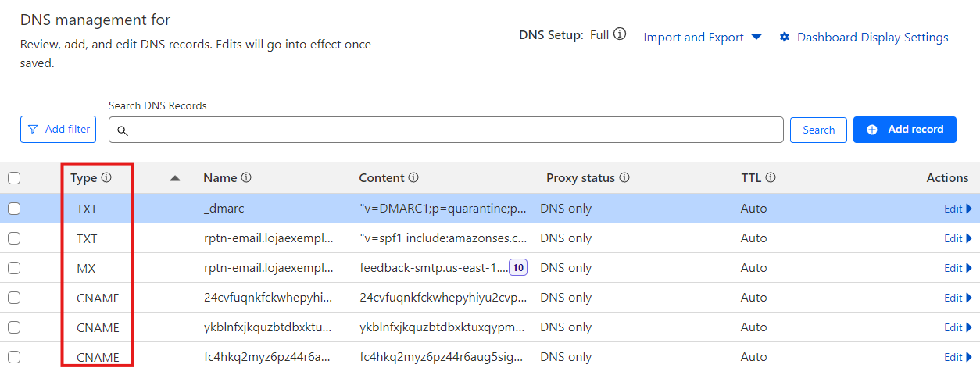Click the info icon beside Proxy status header

pos(624,178)
